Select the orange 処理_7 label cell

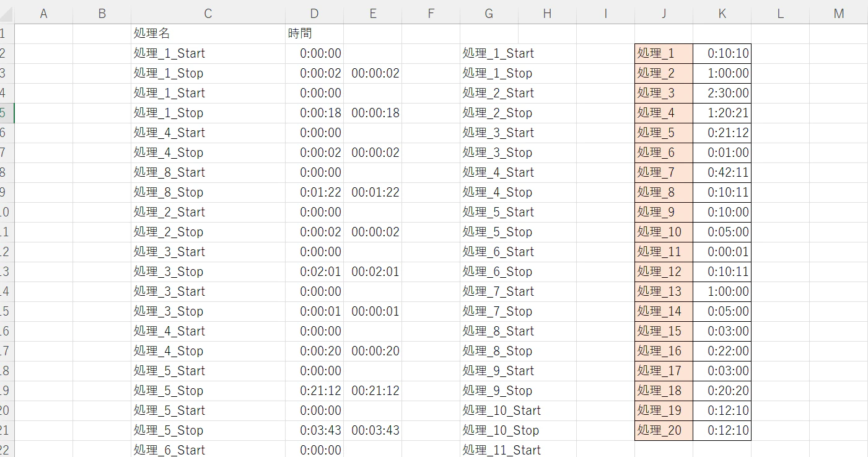pos(664,172)
